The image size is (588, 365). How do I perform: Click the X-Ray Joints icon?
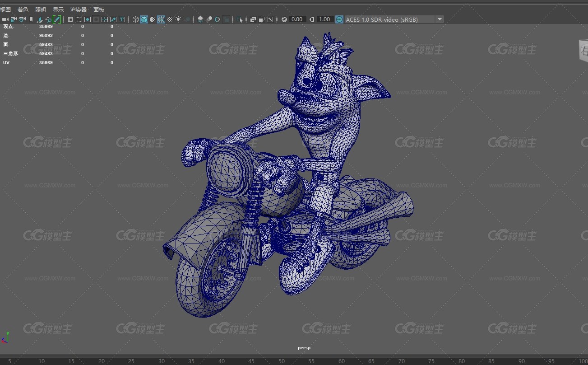click(270, 19)
